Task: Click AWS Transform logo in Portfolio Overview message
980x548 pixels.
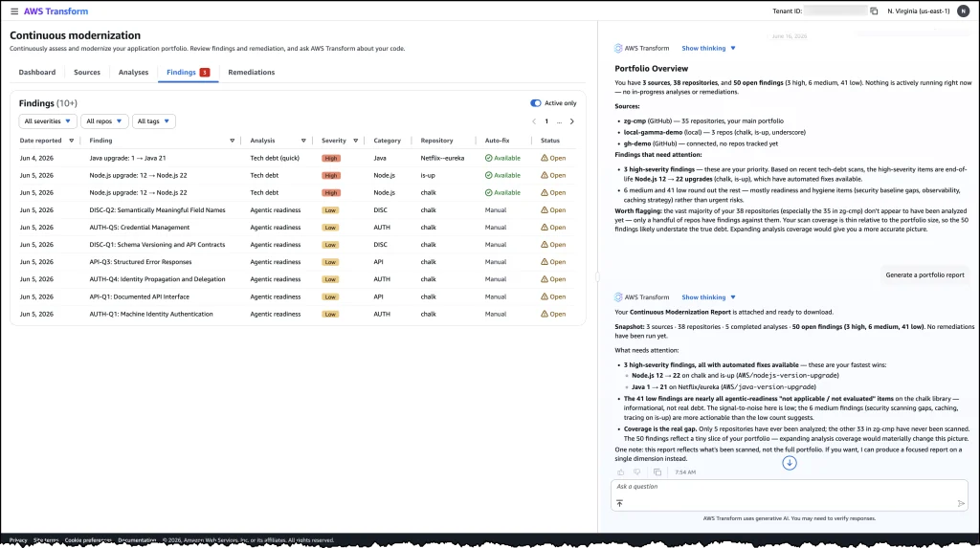Action: tap(618, 48)
